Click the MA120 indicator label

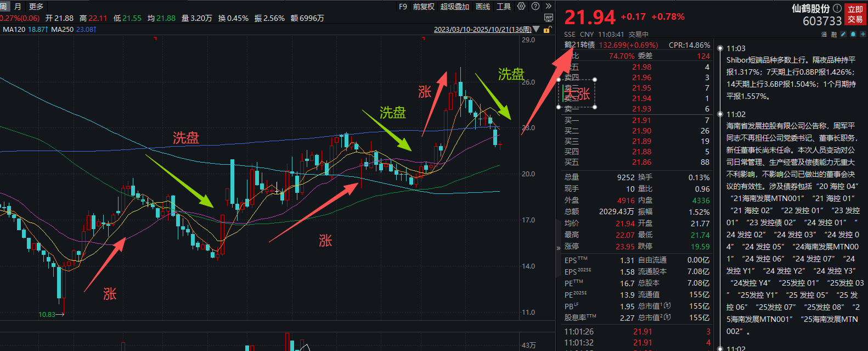coord(14,29)
